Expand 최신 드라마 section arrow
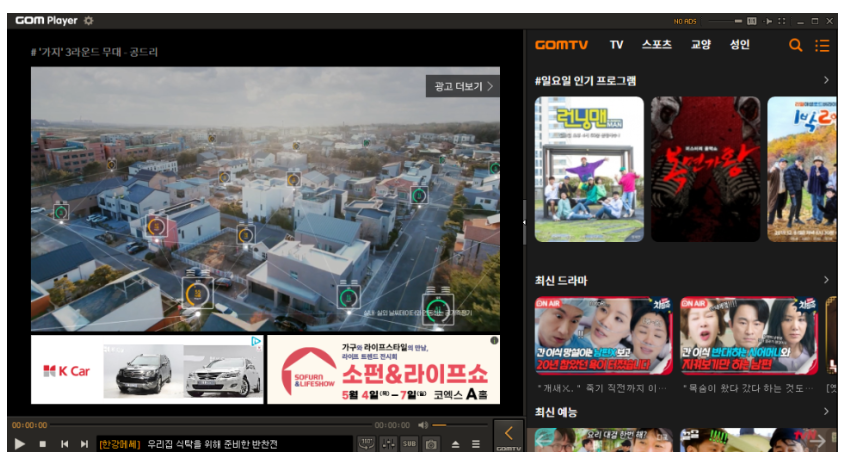 pyautogui.click(x=826, y=280)
